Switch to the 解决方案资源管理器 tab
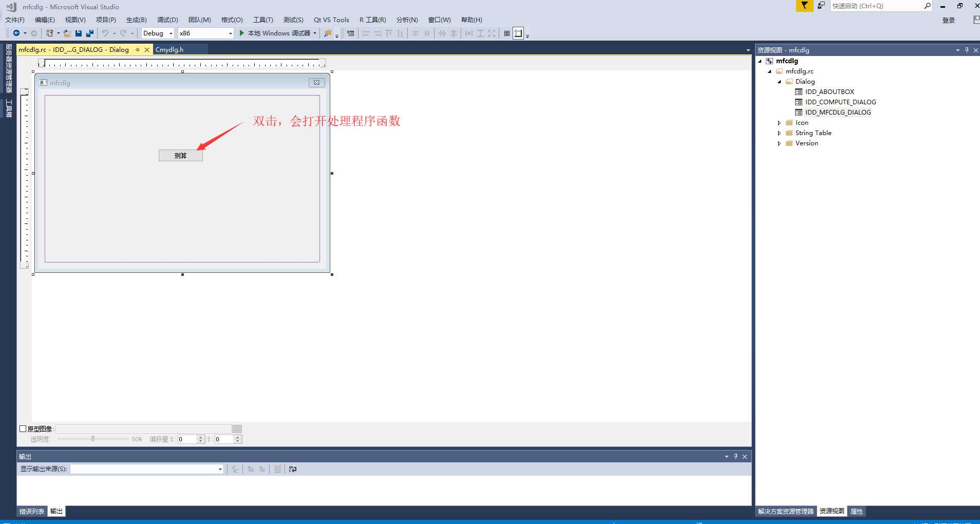The height and width of the screenshot is (524, 980). 786,511
